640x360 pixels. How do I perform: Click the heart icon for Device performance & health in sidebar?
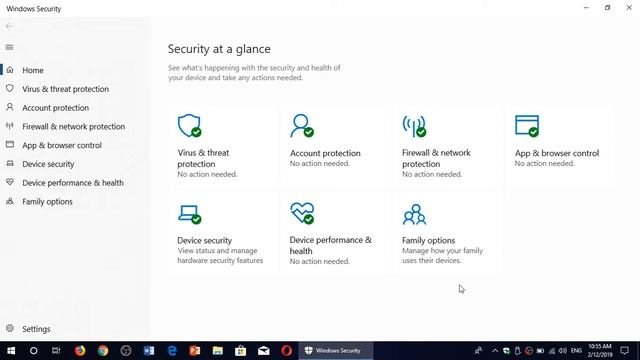[x=10, y=182]
